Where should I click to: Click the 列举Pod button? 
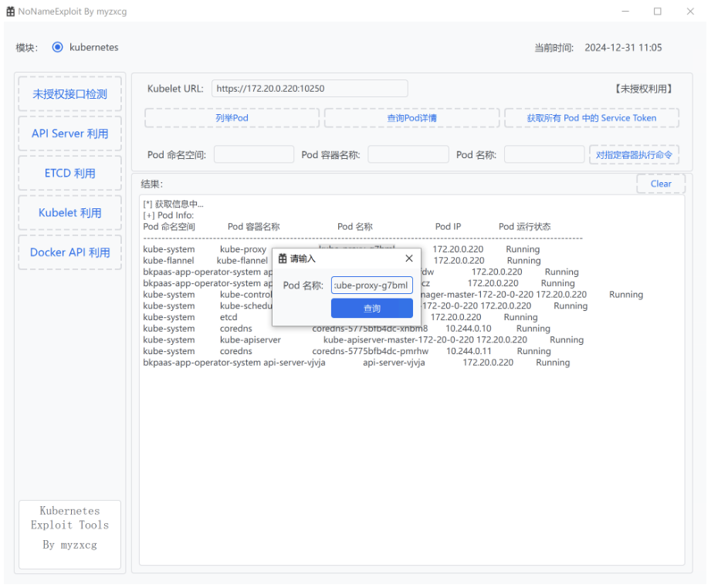pyautogui.click(x=232, y=118)
